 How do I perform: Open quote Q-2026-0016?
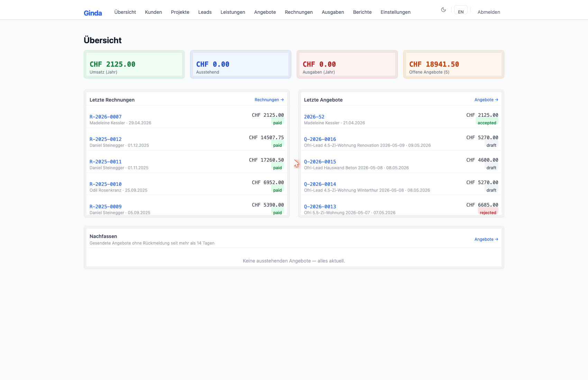(x=320, y=139)
